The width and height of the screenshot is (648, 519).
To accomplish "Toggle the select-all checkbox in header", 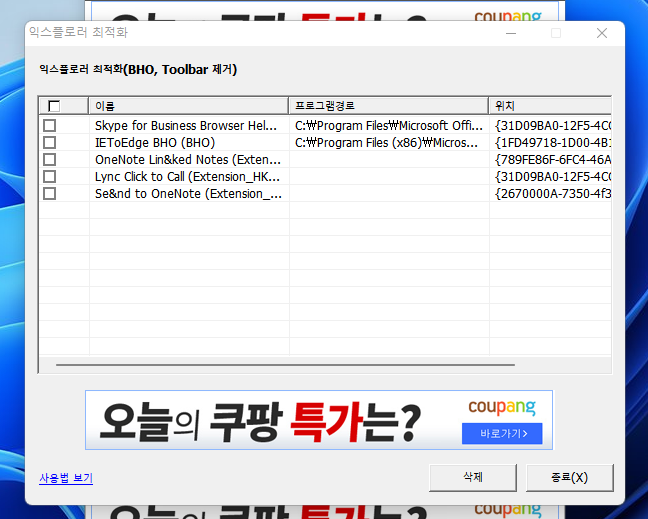I will (54, 106).
